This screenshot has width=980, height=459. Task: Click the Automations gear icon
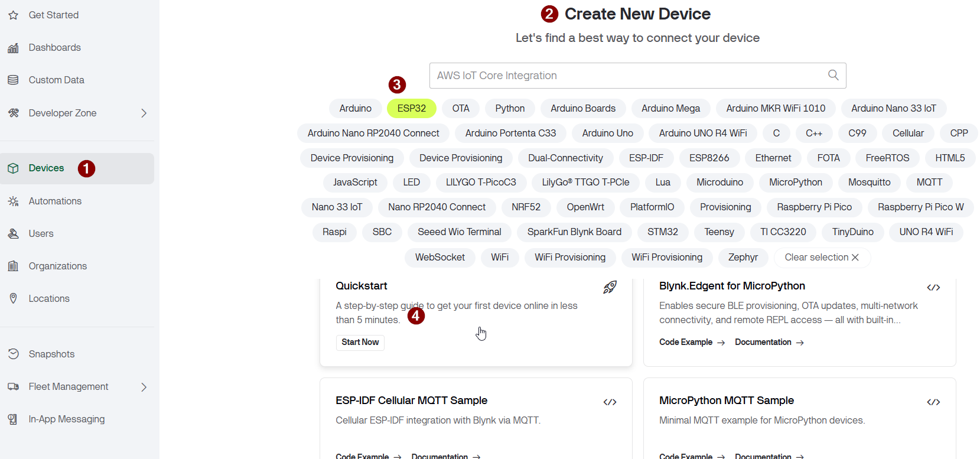click(x=13, y=201)
